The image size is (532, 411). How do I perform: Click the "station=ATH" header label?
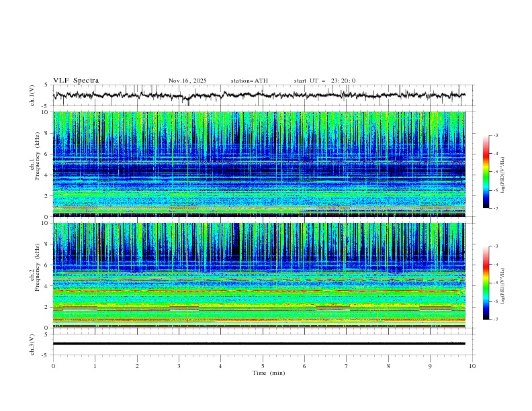coord(249,81)
